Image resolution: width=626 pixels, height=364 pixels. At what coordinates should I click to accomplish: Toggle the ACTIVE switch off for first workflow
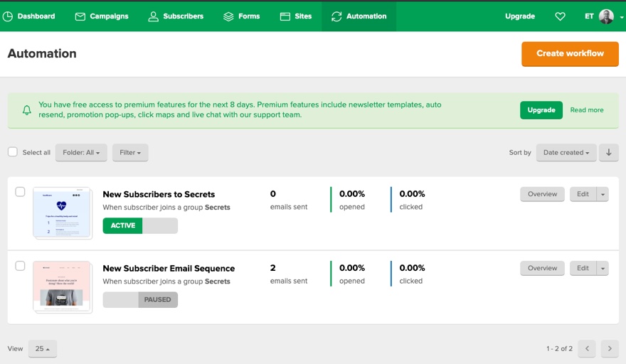(140, 225)
